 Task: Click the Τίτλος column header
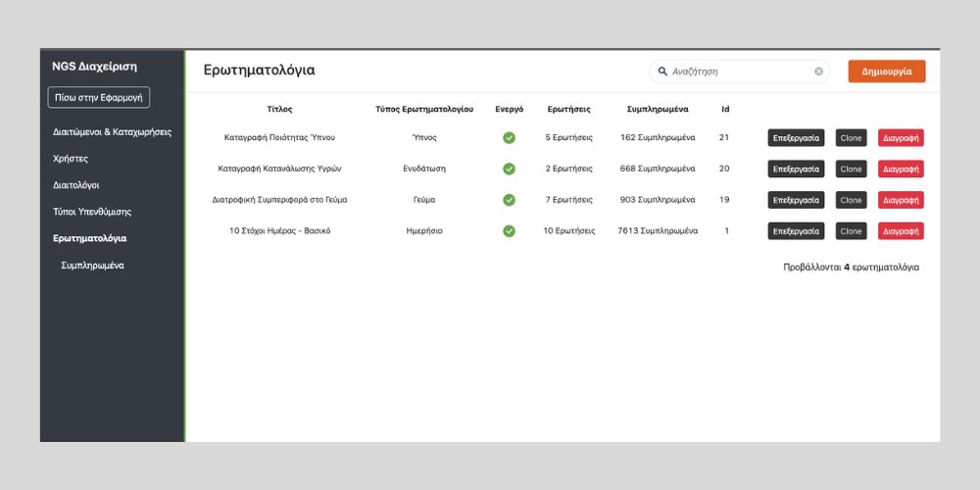(x=279, y=109)
